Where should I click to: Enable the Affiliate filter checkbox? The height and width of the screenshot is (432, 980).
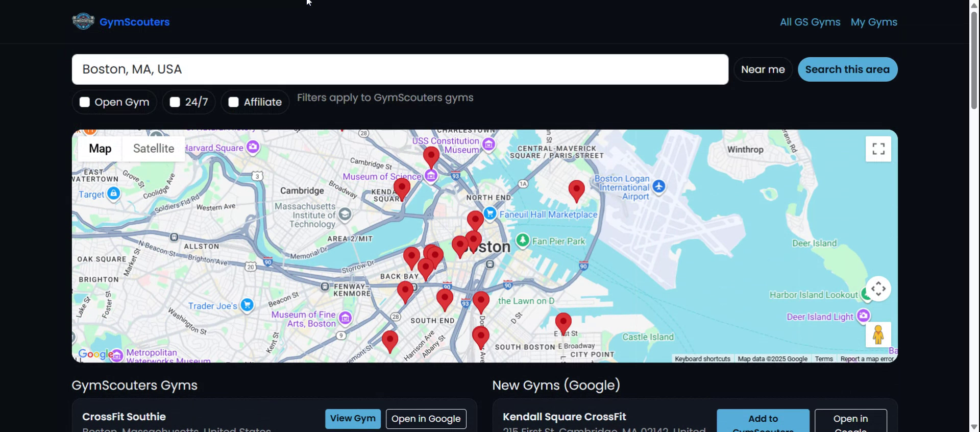[x=234, y=102]
